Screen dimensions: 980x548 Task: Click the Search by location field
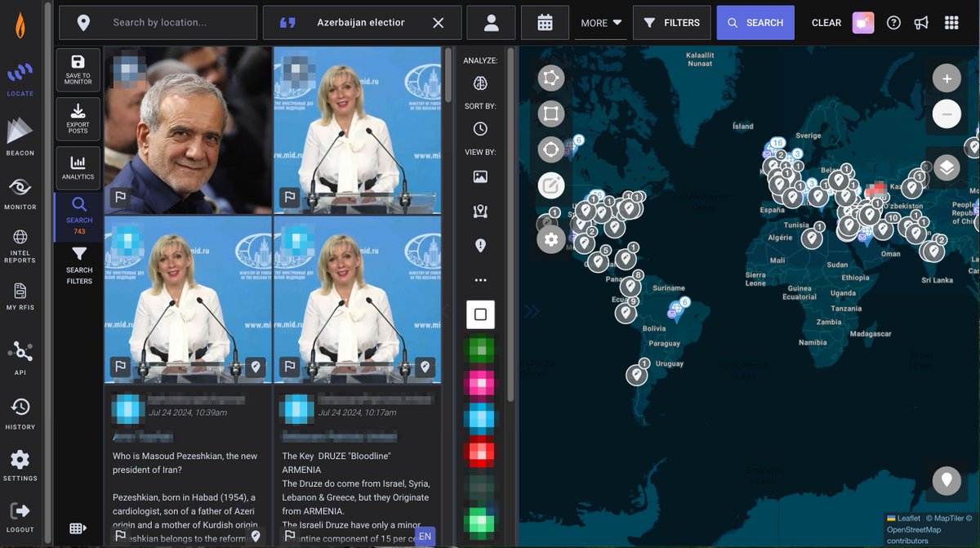tap(159, 23)
